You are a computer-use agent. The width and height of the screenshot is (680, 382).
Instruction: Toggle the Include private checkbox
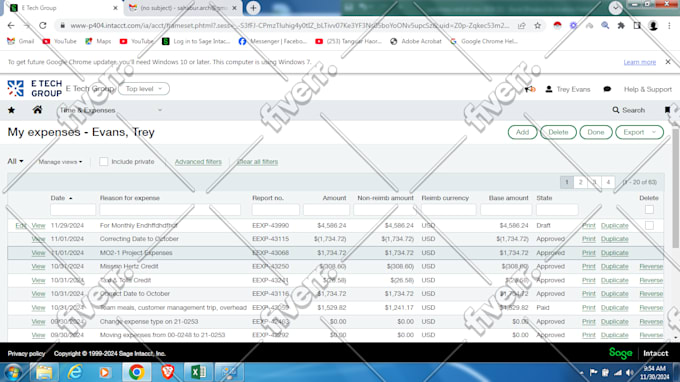[103, 161]
